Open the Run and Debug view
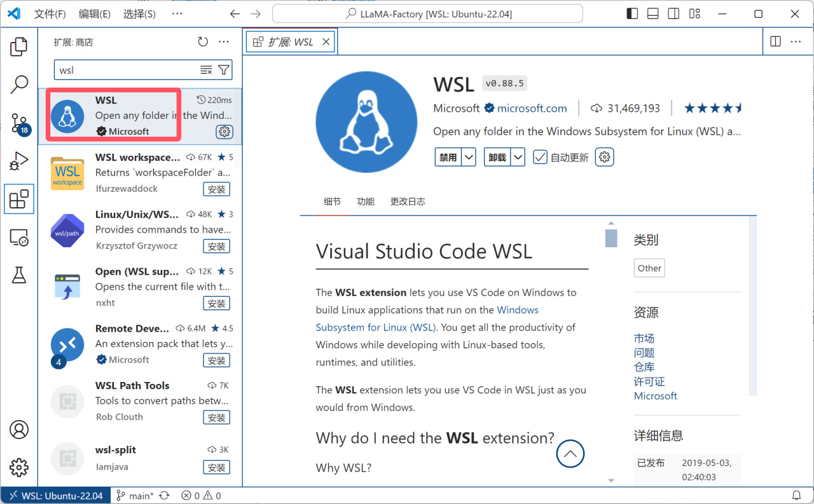 pyautogui.click(x=19, y=161)
